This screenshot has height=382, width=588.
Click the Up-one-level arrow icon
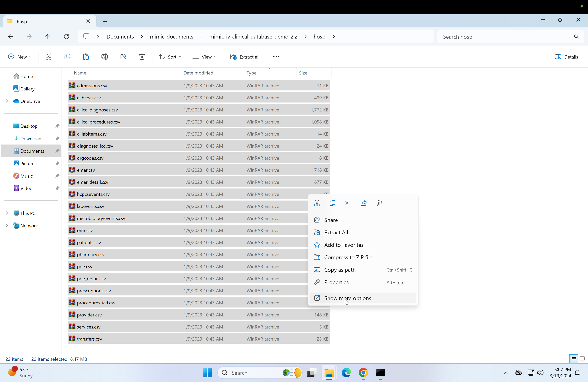pos(48,37)
